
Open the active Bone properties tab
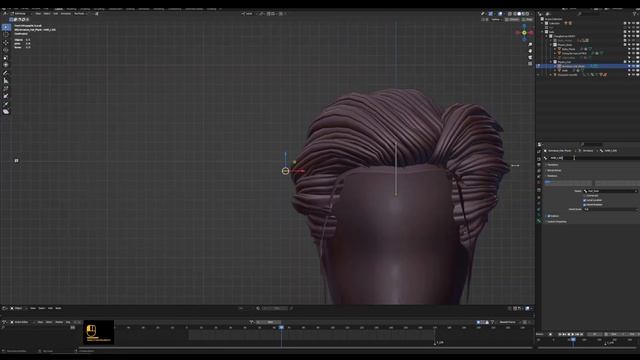point(539,221)
